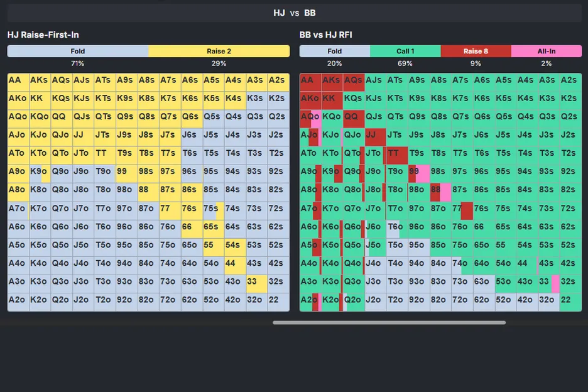Click the Fold legend in HJ Raise-First-In
Viewport: 588px width, 392px height.
78,52
